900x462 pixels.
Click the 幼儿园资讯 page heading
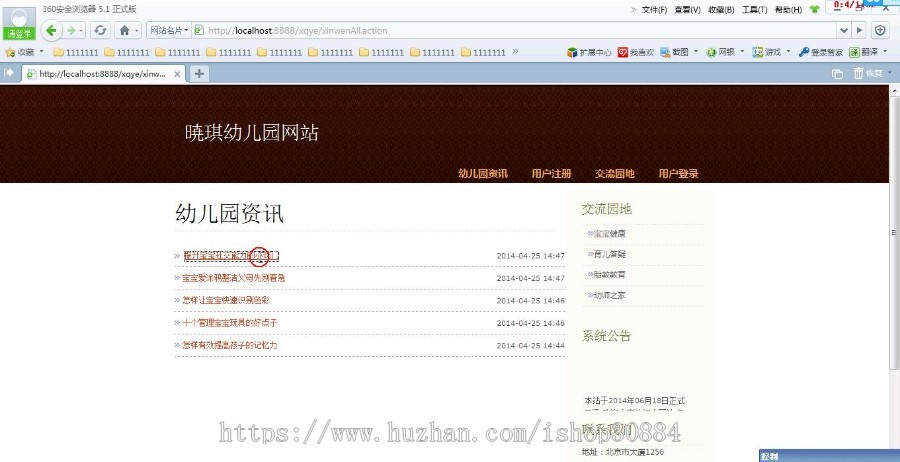[229, 213]
